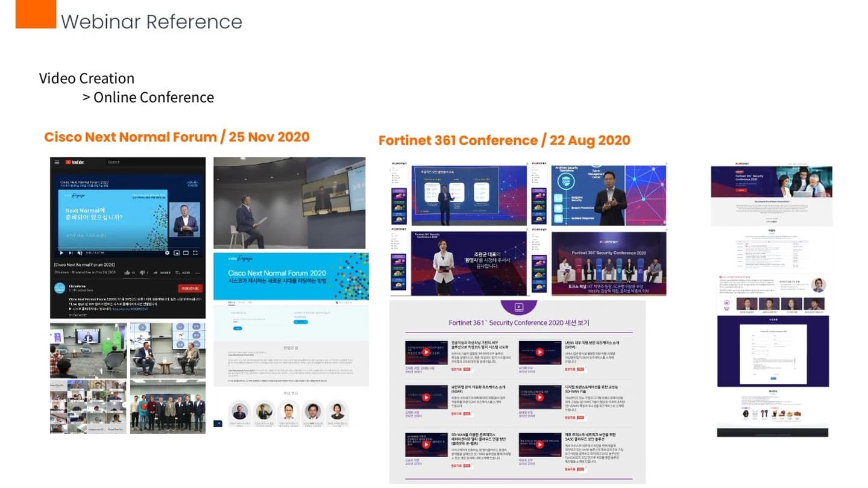Click the female speaker portrait on Fortinet landing page
The image size is (868, 488).
(819, 286)
